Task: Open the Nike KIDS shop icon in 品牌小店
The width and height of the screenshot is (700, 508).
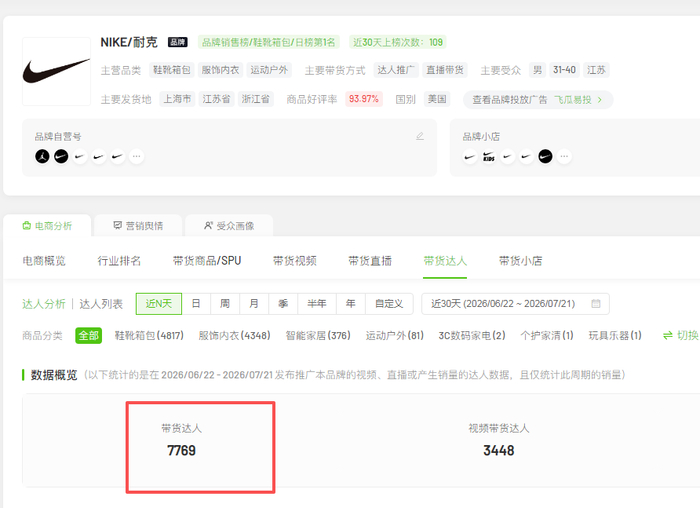Action: pyautogui.click(x=489, y=156)
